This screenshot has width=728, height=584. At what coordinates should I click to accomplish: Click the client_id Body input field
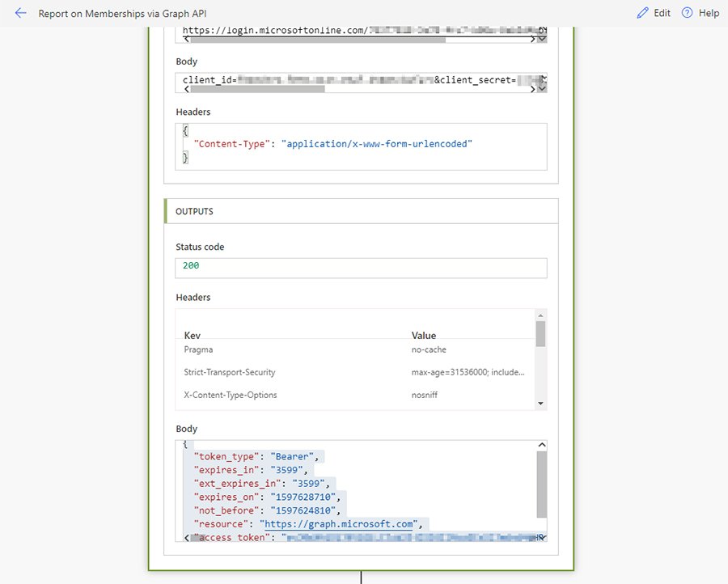tap(356, 79)
